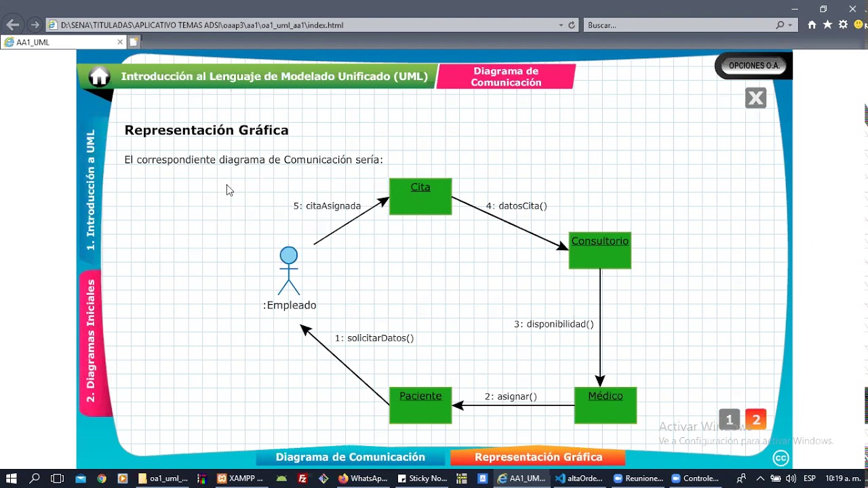Click the home icon in the green header
The image size is (868, 488).
pos(99,77)
